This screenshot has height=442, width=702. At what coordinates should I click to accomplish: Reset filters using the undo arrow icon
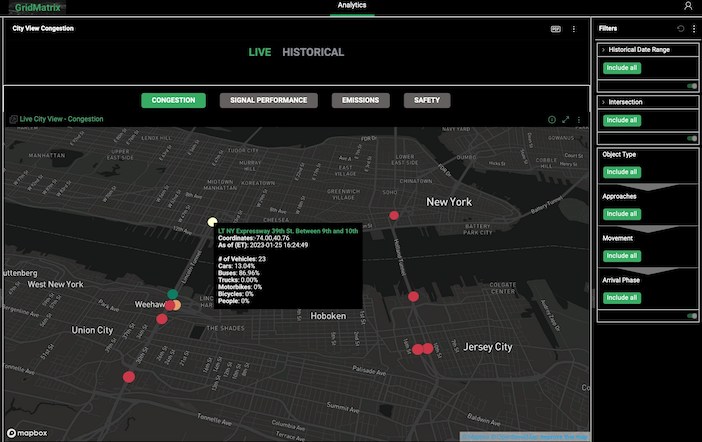(680, 29)
